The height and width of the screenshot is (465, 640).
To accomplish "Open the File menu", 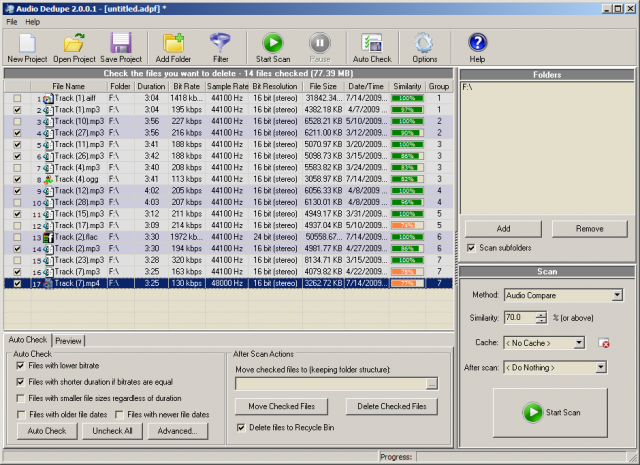I will point(11,22).
